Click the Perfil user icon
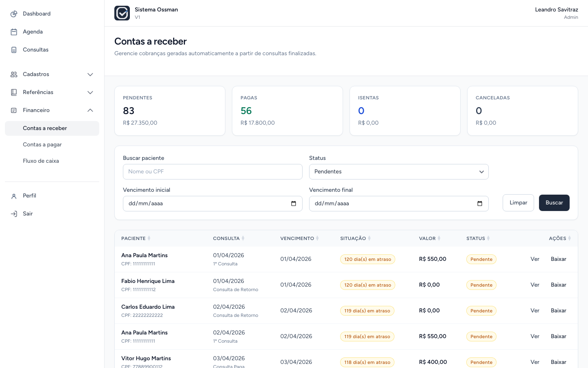Viewport: 588px width, 368px height. (x=14, y=196)
